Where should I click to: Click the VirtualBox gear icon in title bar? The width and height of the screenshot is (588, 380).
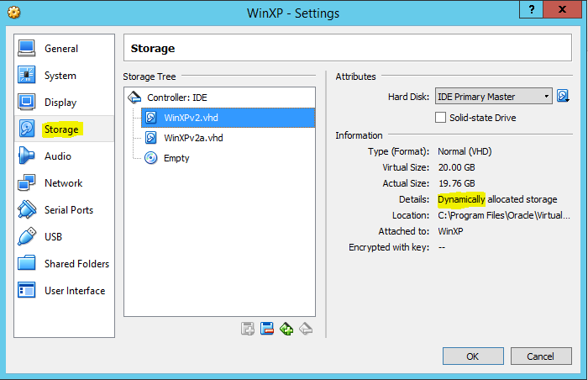coord(14,13)
